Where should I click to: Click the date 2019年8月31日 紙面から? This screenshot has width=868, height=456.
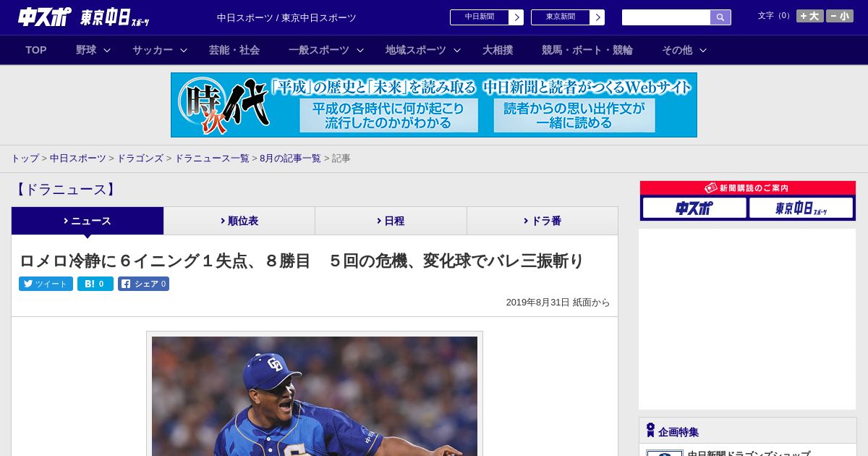pyautogui.click(x=558, y=303)
